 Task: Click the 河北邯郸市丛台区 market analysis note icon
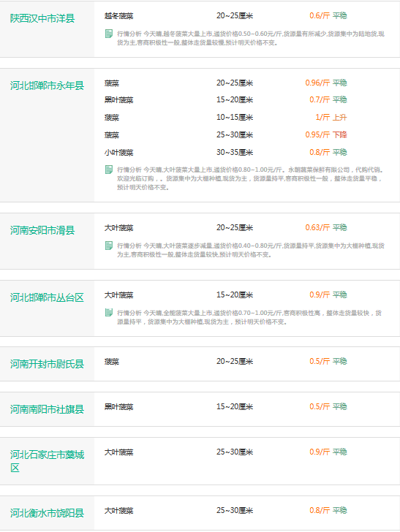click(109, 313)
